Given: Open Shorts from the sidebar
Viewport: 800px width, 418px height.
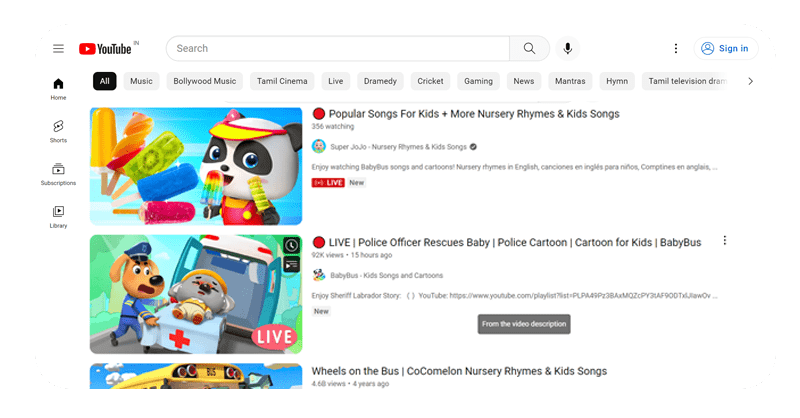Looking at the screenshot, I should point(58,131).
